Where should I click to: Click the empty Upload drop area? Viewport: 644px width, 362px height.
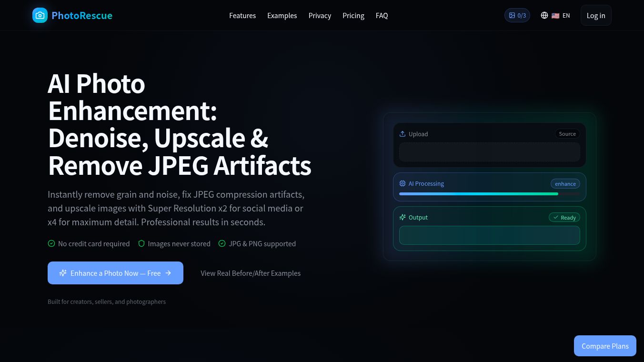pyautogui.click(x=490, y=152)
